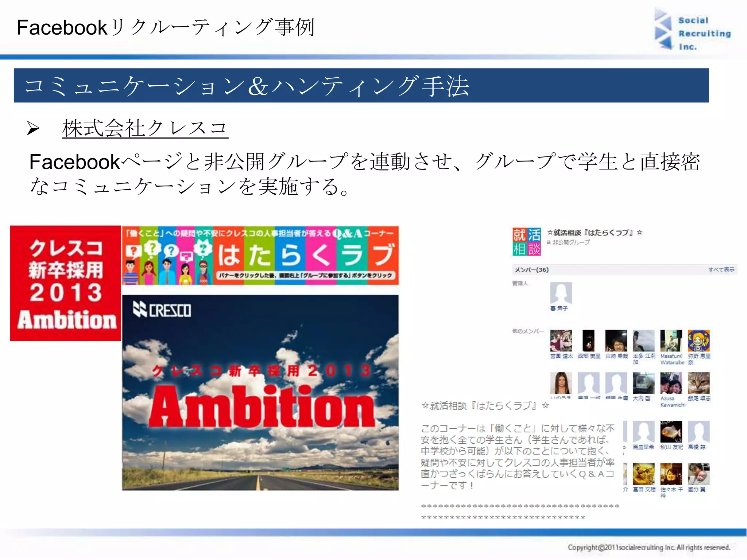Click the avatar above 西郷 美里

pos(588,341)
